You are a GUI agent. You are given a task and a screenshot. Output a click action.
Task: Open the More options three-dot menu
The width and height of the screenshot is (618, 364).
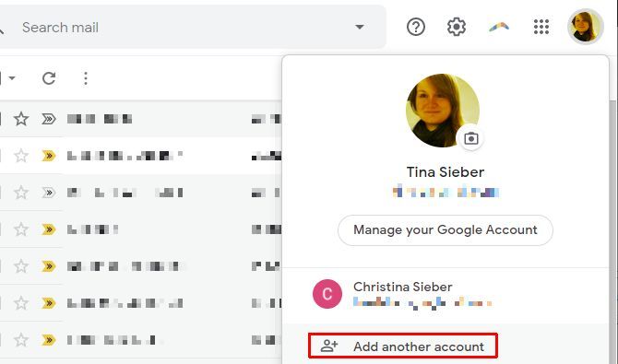86,78
